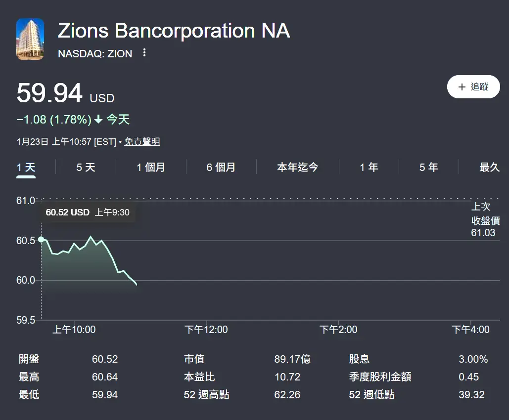The width and height of the screenshot is (509, 420).
Task: Click the end of the price line
Action: coord(136,284)
